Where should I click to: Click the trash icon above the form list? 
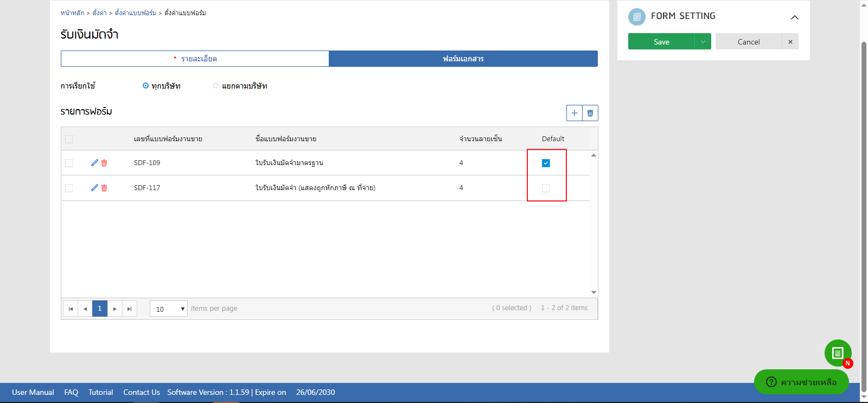590,113
